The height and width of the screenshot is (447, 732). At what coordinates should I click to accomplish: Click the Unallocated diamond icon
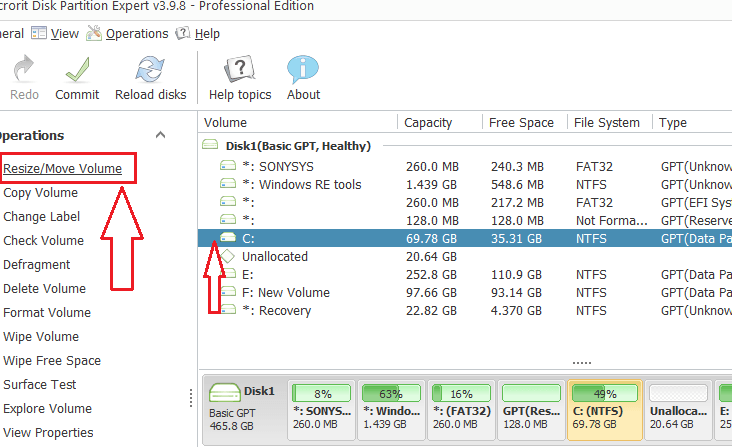coord(227,256)
